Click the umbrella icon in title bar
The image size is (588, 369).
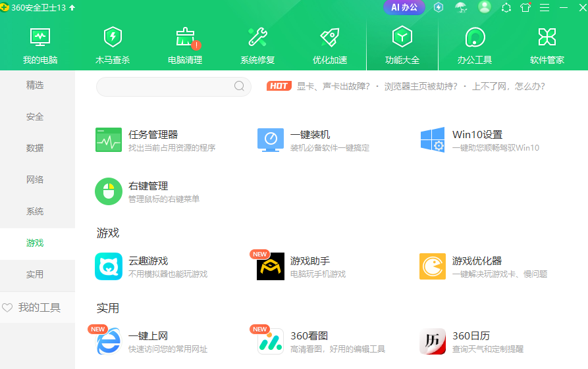coord(461,7)
